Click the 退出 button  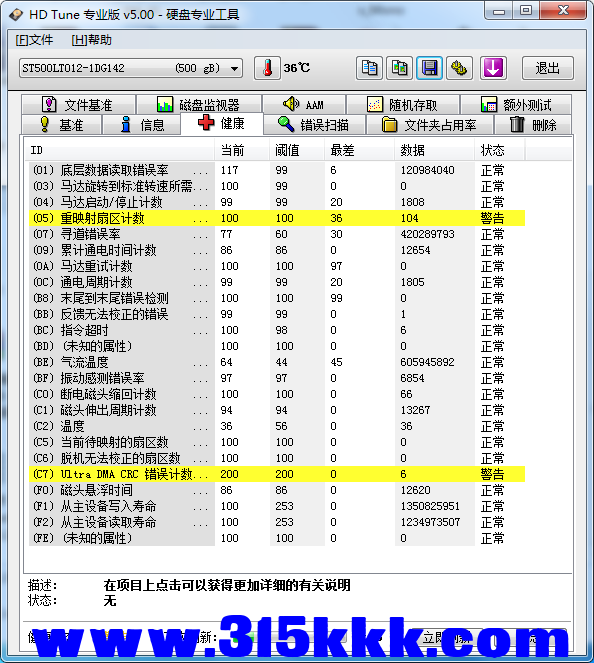pyautogui.click(x=547, y=68)
